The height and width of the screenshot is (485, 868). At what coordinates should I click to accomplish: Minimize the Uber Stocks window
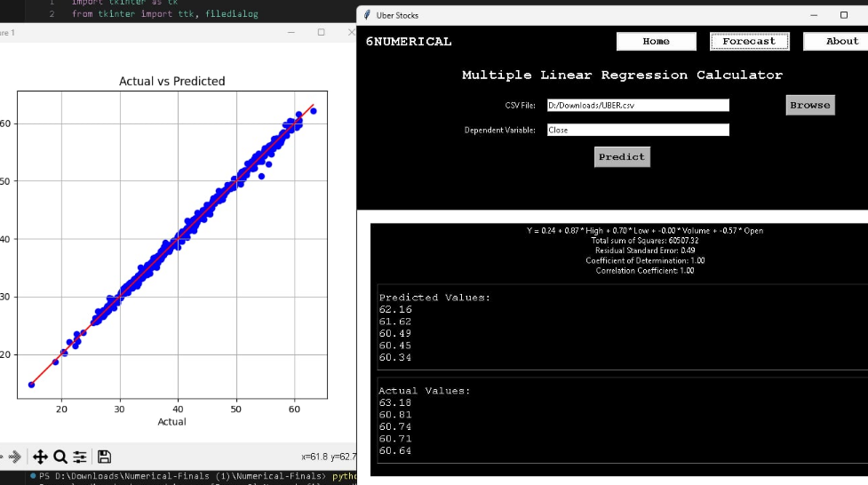[x=811, y=15]
